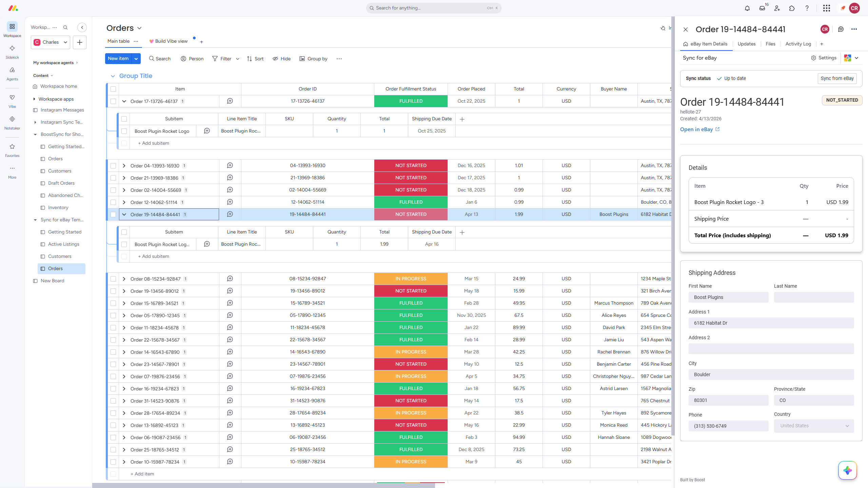Expand Workspace apps tree item
This screenshot has height=488, width=868.
pos(34,99)
